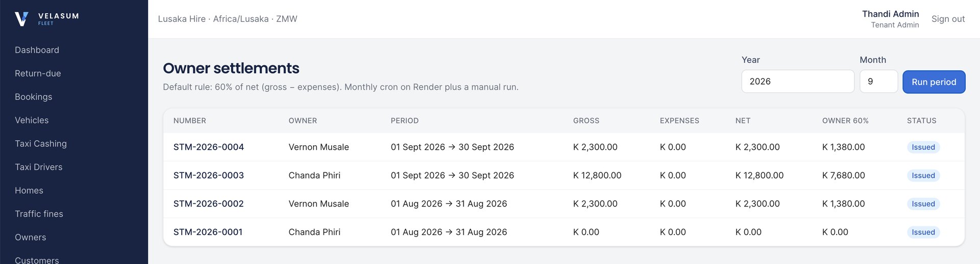Go to Return-due in sidebar
The height and width of the screenshot is (264, 980).
pos(38,73)
